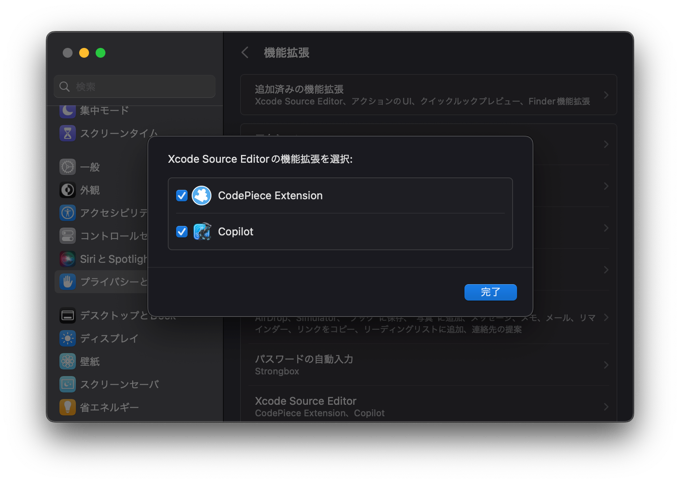Open the 省エネルギー bulb icon
The width and height of the screenshot is (680, 483).
(x=67, y=408)
